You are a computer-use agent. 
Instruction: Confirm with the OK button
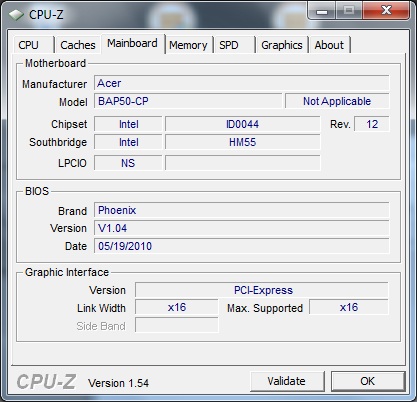367,381
